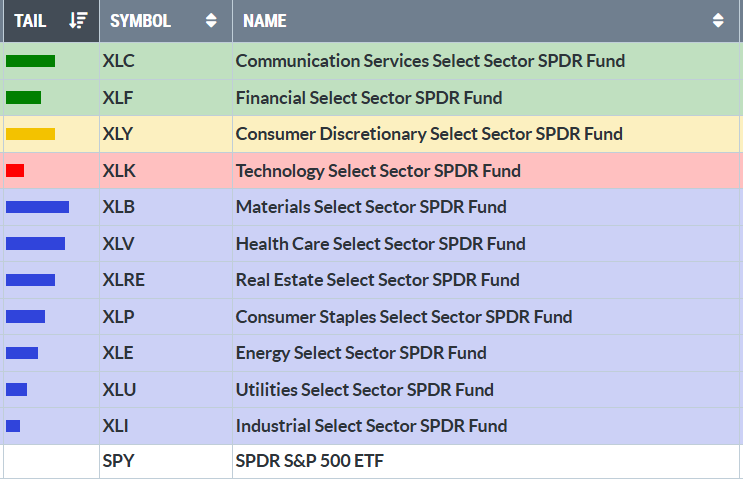
Task: Select Energy Select Sector SPDR Fund row
Action: point(361,353)
